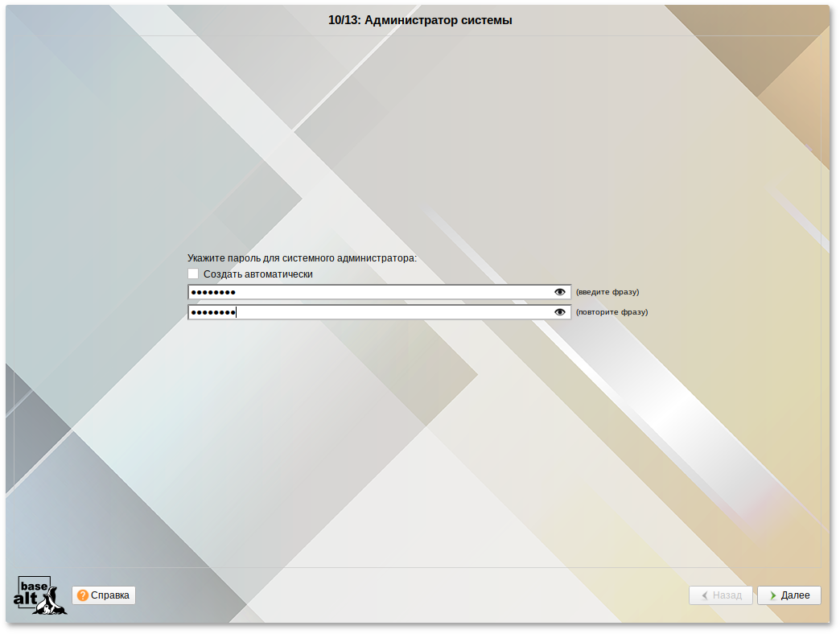This screenshot has width=840, height=634.
Task: Show the password in the first field using the eye icon
Action: [560, 292]
